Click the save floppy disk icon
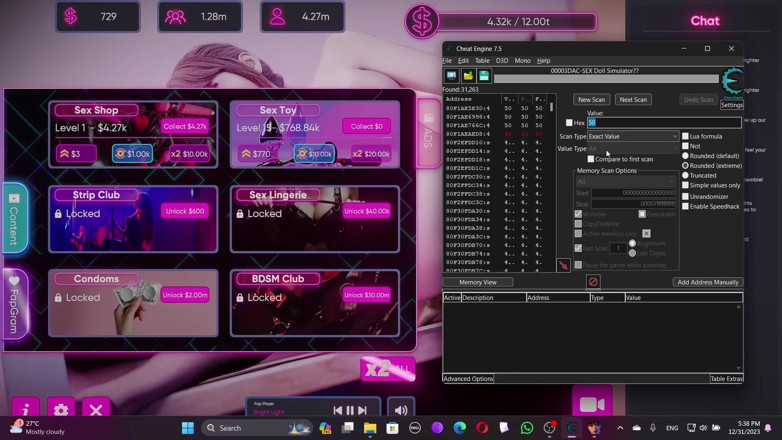The width and height of the screenshot is (782, 440). point(484,76)
